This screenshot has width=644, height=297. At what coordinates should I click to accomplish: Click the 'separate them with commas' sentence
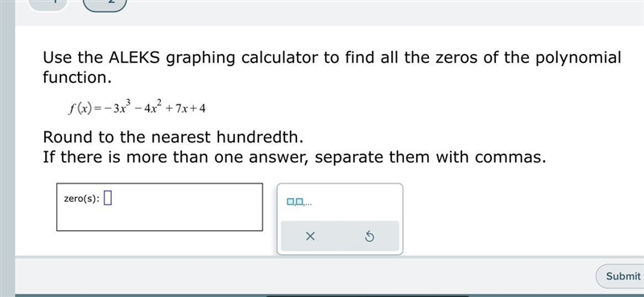pyautogui.click(x=431, y=157)
